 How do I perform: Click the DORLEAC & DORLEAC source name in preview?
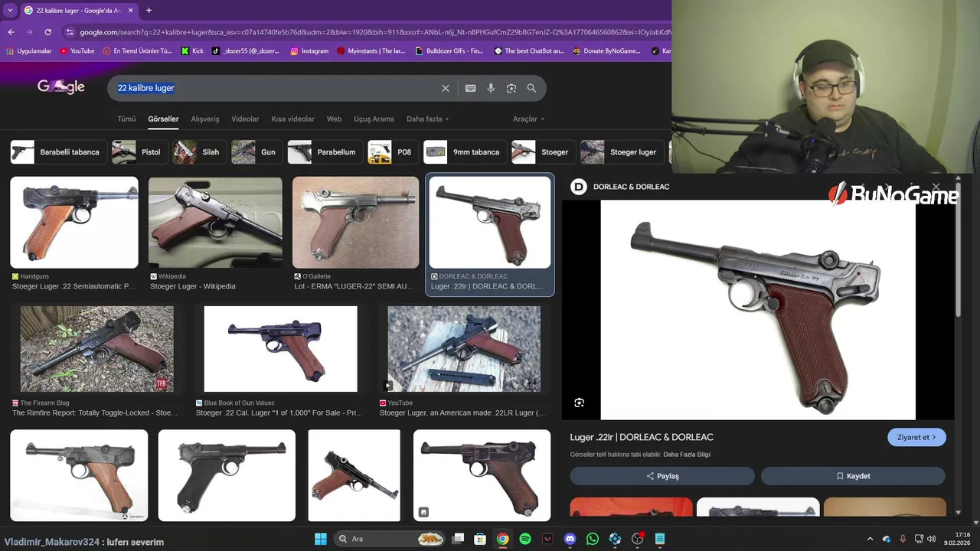[x=631, y=187]
